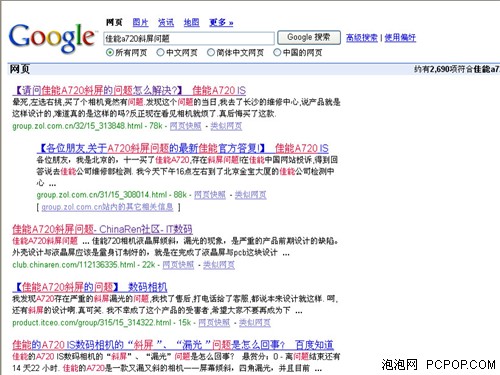This screenshot has width=500, height=375.
Task: Open result 【请问佳能A720斜屏的问题怎么解决?】
Action: (129, 90)
